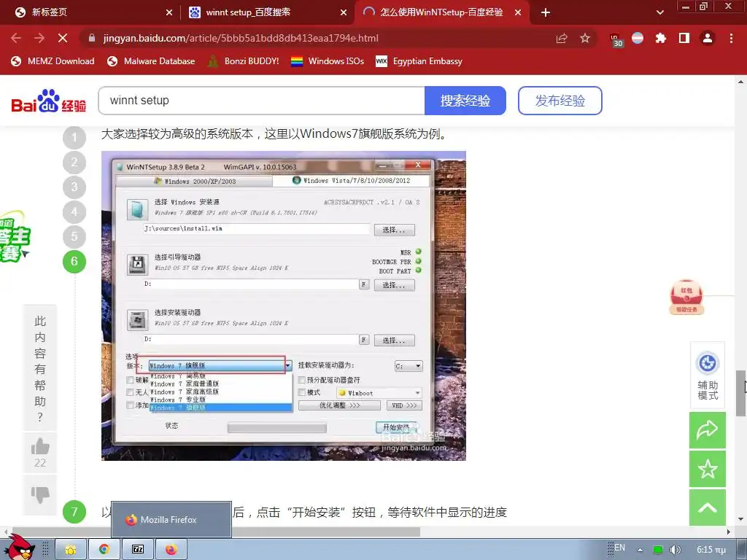This screenshot has width=747, height=560.
Task: Open Bonzi BUDDY! bookmark
Action: coord(243,61)
